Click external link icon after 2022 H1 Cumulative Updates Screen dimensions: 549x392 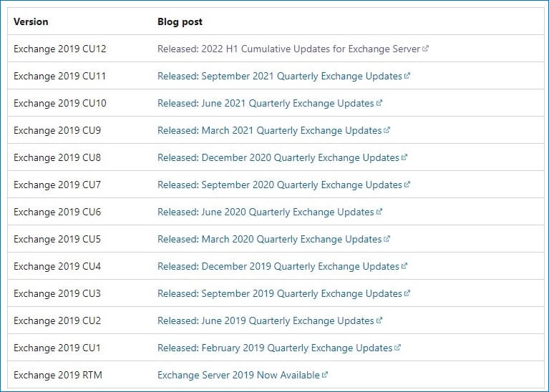[x=425, y=49]
